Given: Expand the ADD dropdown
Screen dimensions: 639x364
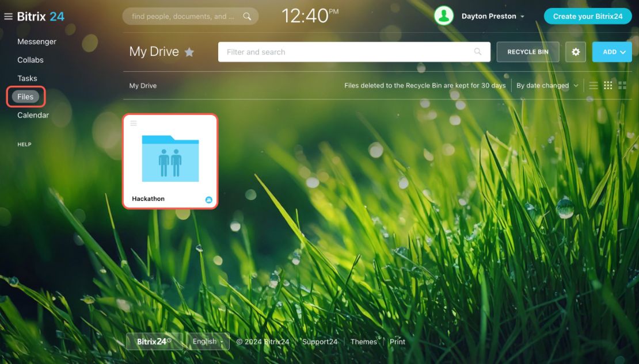Looking at the screenshot, I should (x=612, y=52).
